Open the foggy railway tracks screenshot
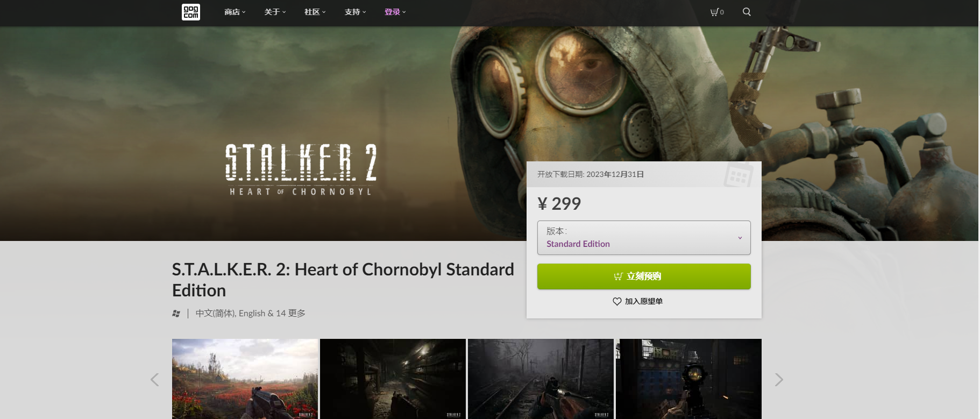The width and height of the screenshot is (980, 419). 541,379
